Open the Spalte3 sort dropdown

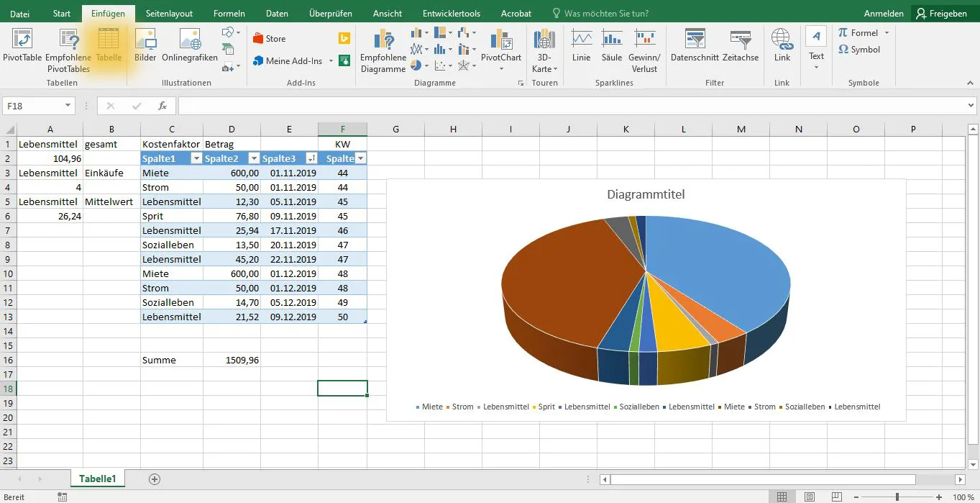pos(312,158)
